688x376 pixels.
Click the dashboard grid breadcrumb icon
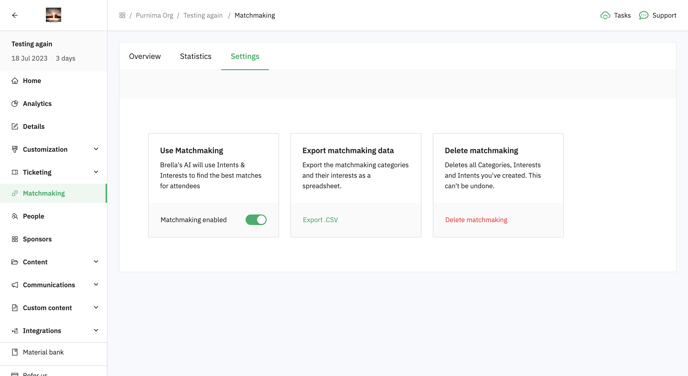122,15
